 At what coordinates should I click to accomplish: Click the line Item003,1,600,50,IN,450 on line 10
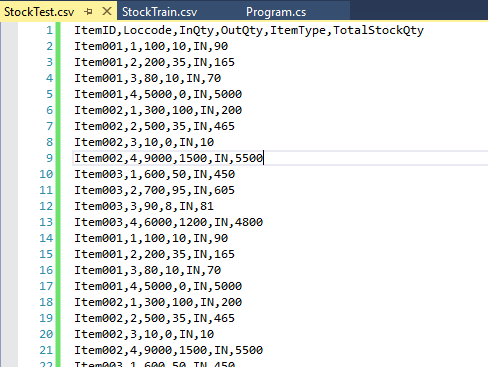pyautogui.click(x=154, y=174)
